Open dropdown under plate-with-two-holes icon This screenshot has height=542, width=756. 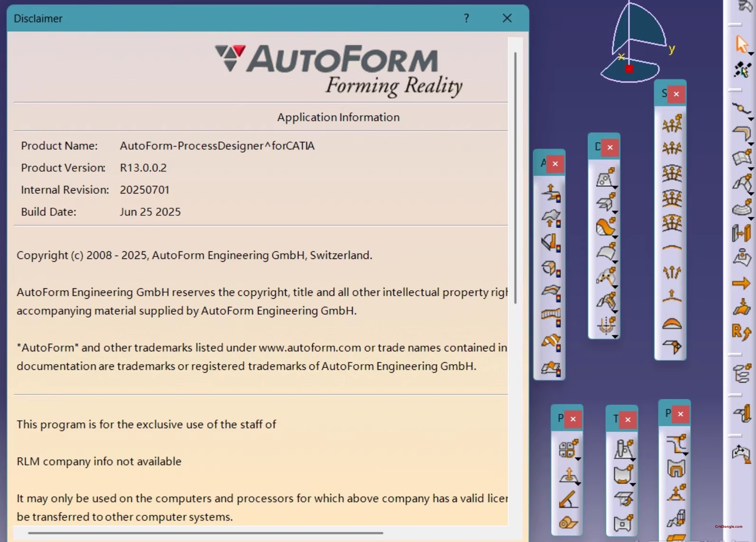(x=615, y=188)
